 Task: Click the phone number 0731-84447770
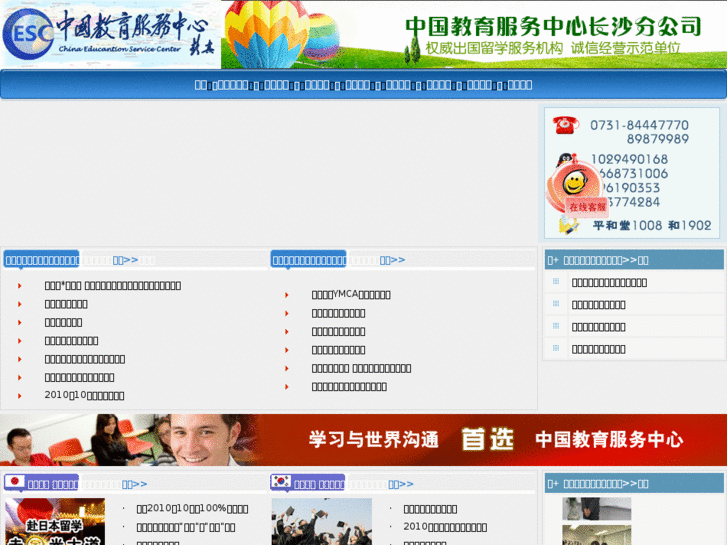point(639,125)
